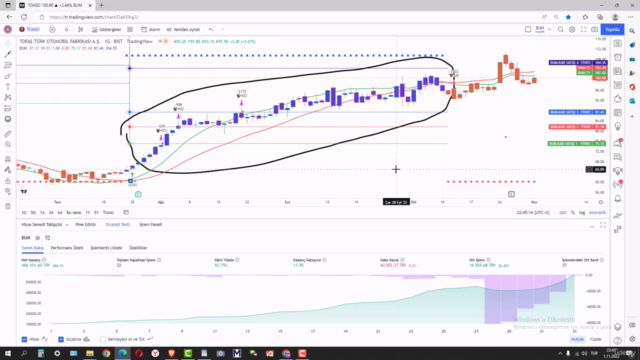Toggle stay in drawing mode
Screen dimensions: 640x360
coord(8,170)
